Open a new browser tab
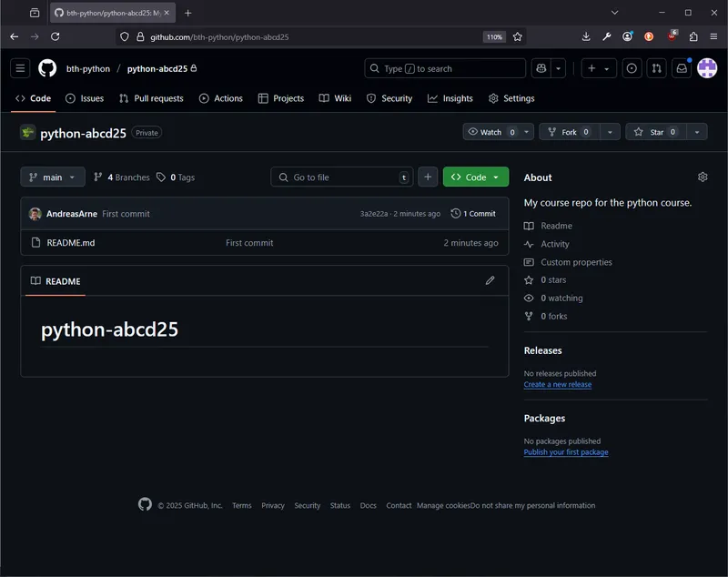The image size is (728, 577). pos(188,13)
